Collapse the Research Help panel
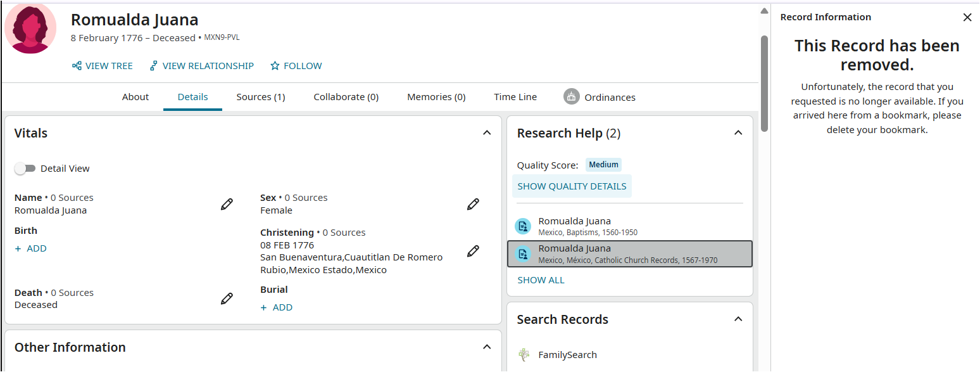 coord(738,133)
